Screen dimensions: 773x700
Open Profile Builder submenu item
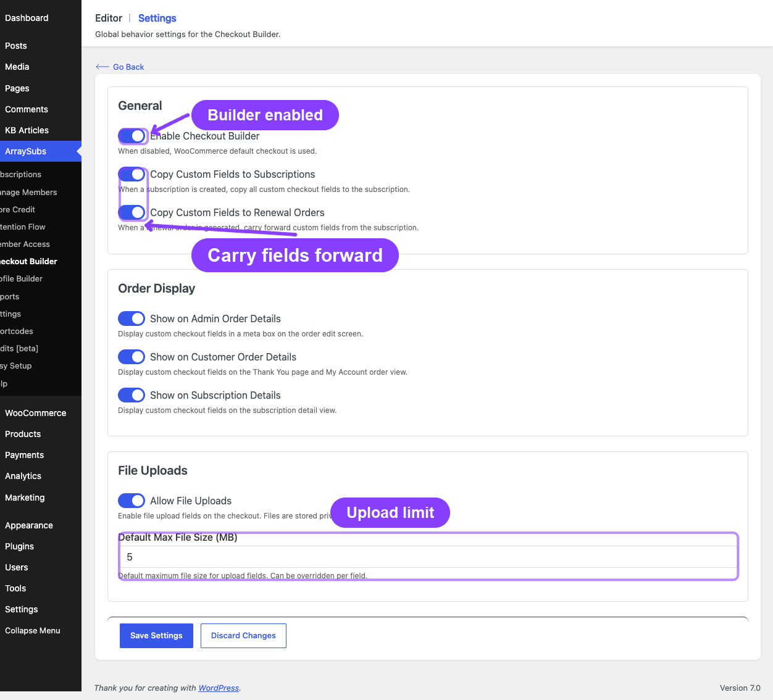[41, 278]
